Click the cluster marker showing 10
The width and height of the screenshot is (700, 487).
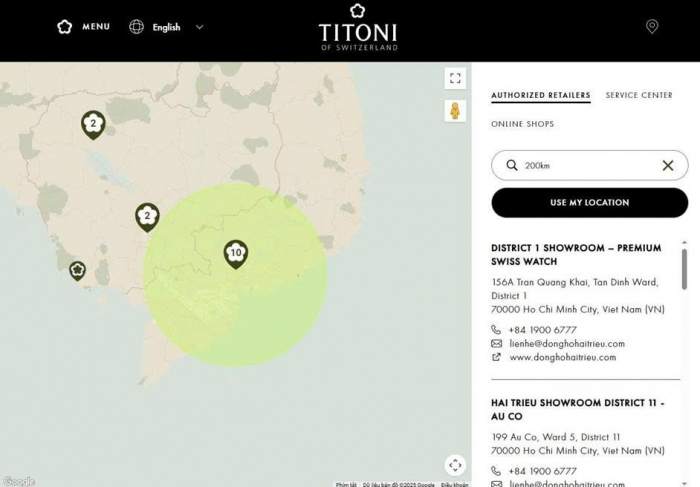click(x=236, y=254)
